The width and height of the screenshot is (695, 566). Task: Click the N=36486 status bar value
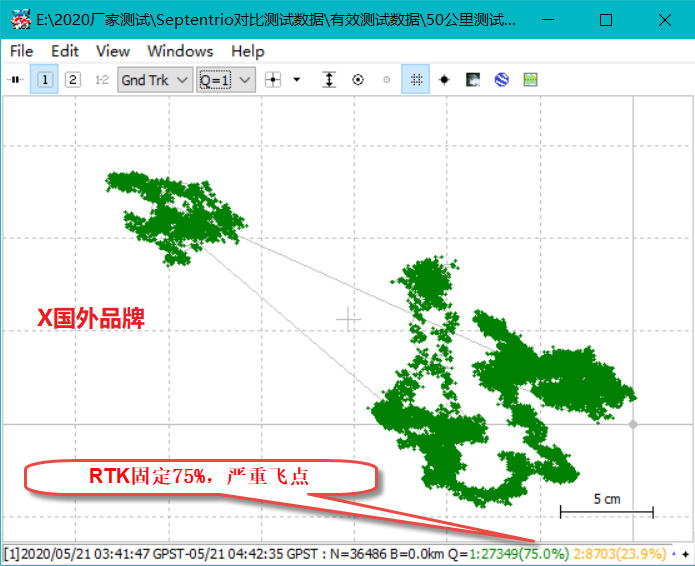[358, 554]
